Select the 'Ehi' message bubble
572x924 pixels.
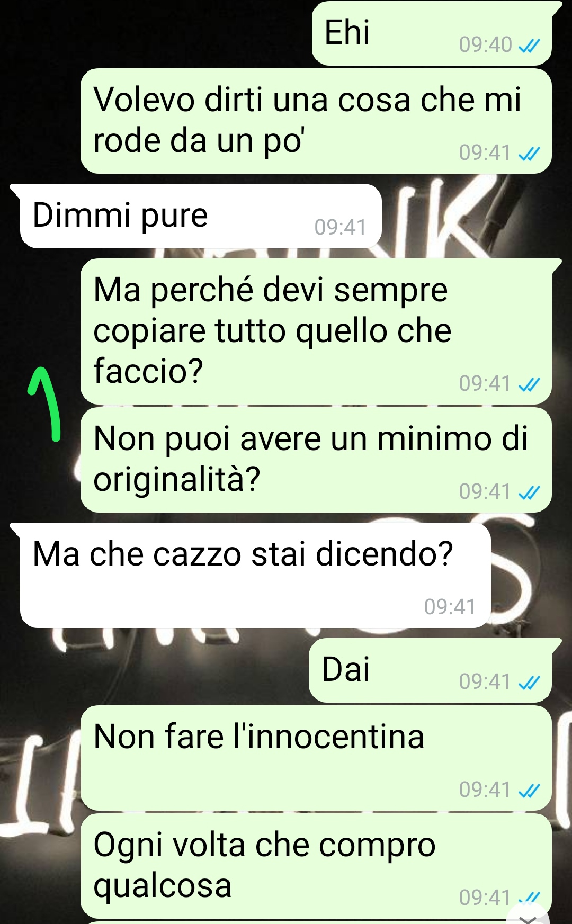pos(432,33)
